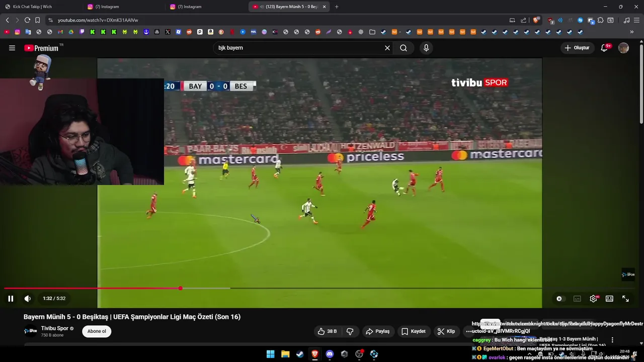Pause the video

[11, 298]
